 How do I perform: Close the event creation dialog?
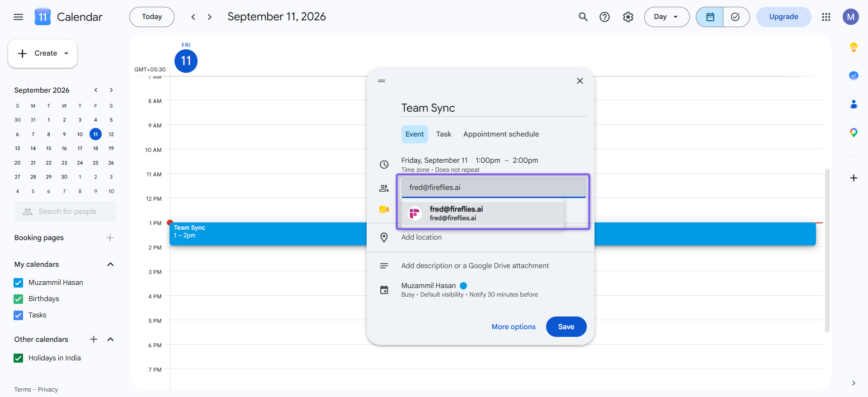tap(580, 81)
